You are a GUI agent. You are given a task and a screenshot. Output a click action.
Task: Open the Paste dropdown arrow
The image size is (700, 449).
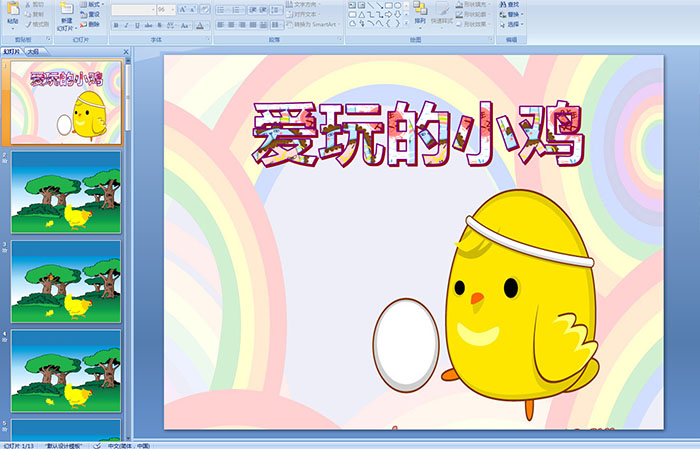point(13,29)
